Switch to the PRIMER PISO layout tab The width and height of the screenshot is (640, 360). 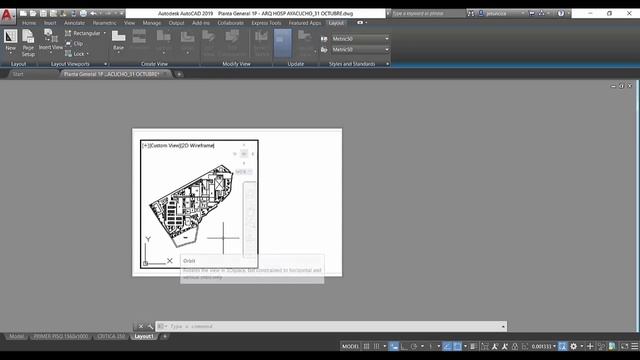61,336
